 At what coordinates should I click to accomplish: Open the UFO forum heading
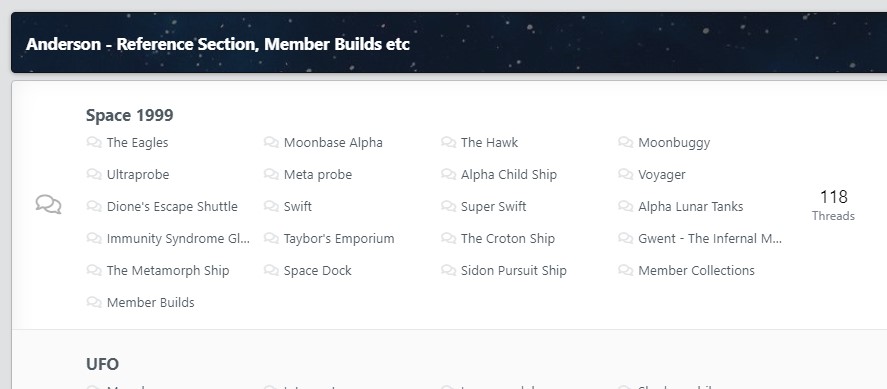(x=102, y=364)
